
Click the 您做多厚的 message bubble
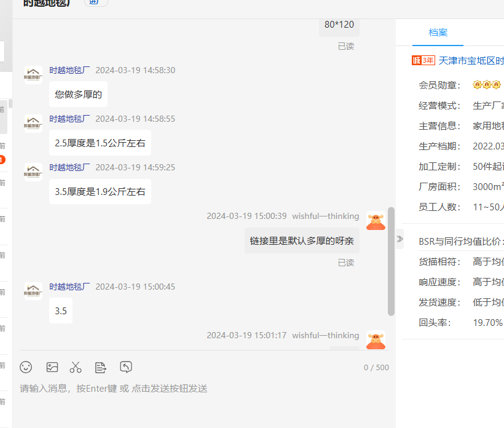coord(79,94)
